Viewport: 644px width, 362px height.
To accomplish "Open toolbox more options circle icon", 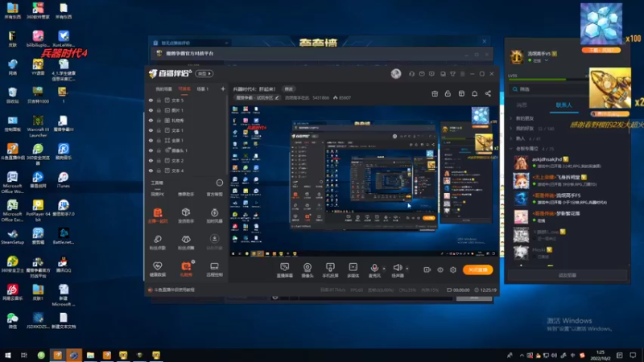I will tap(219, 183).
